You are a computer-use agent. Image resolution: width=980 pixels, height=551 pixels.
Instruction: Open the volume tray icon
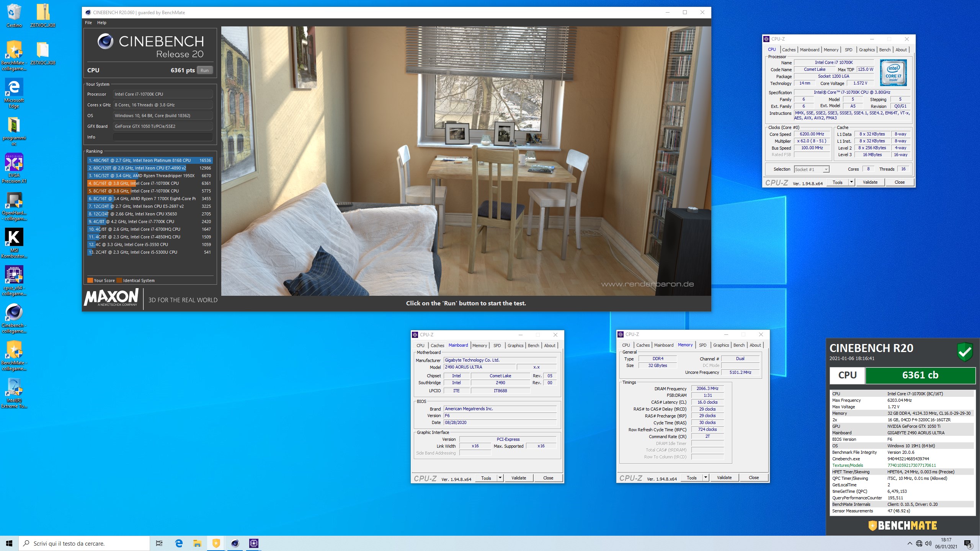click(x=928, y=543)
